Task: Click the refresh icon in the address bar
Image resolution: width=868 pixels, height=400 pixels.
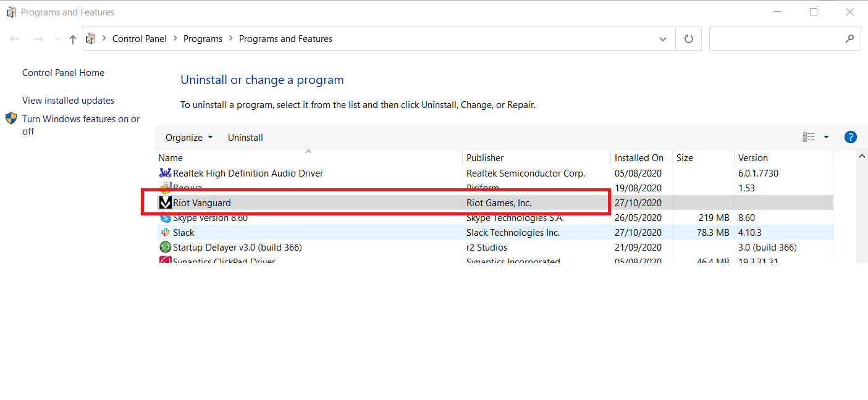Action: pyautogui.click(x=688, y=38)
